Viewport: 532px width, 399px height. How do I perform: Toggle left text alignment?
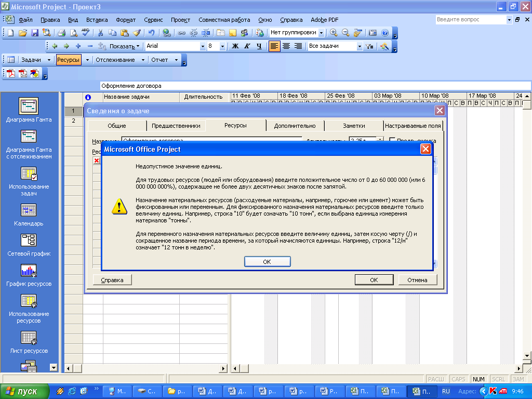274,46
